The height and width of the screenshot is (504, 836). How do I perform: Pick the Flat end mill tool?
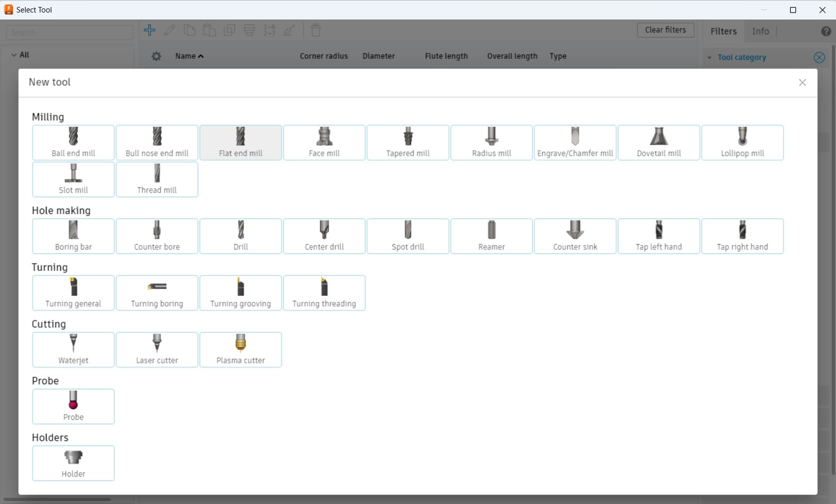[241, 143]
